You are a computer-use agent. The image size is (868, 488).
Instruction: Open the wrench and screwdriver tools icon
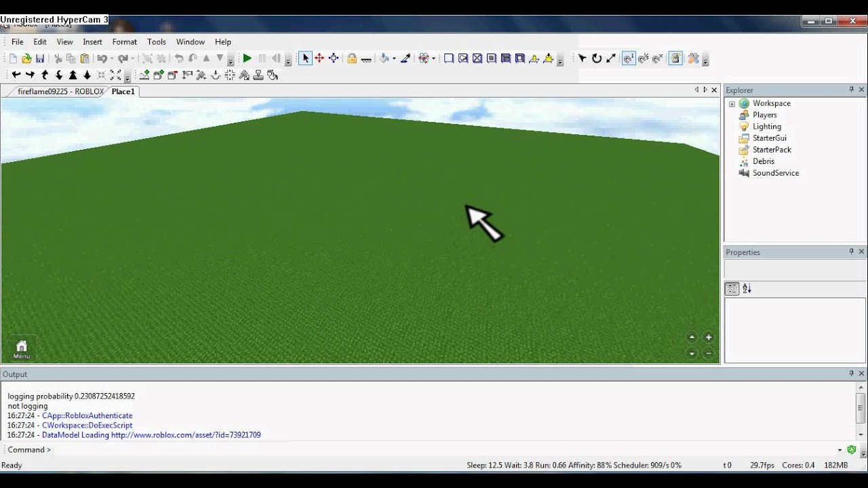pos(693,58)
